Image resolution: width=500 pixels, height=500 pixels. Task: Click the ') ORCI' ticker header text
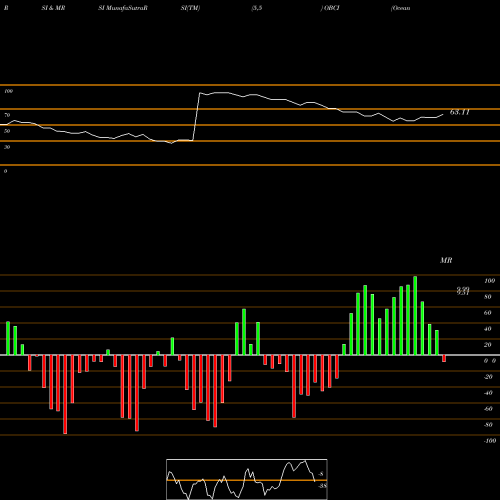pos(330,8)
